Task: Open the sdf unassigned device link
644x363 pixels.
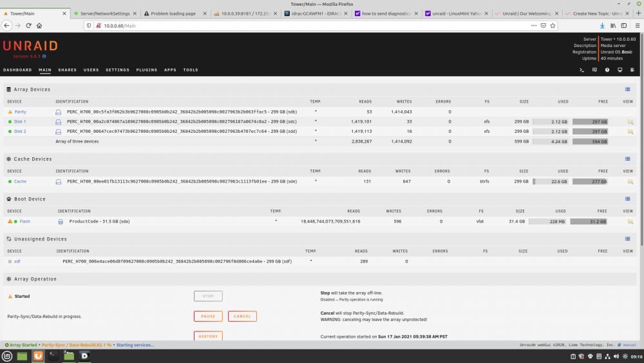Action: pyautogui.click(x=17, y=262)
